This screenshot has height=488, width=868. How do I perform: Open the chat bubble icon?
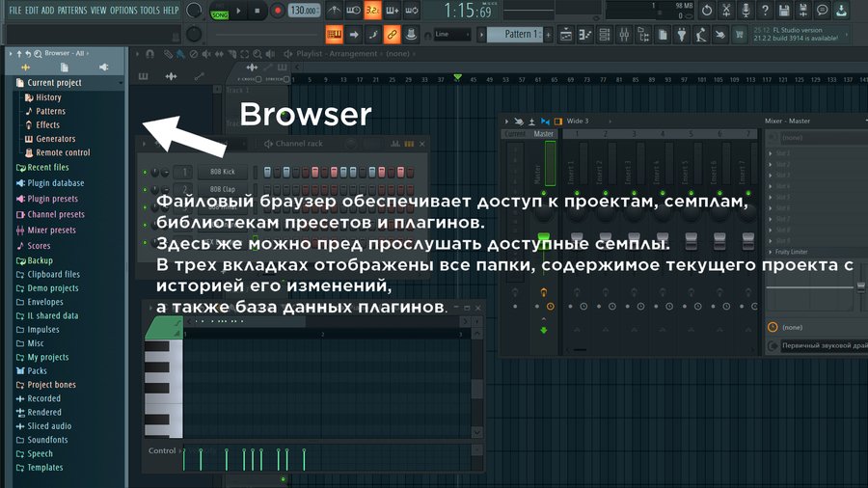pos(822,10)
